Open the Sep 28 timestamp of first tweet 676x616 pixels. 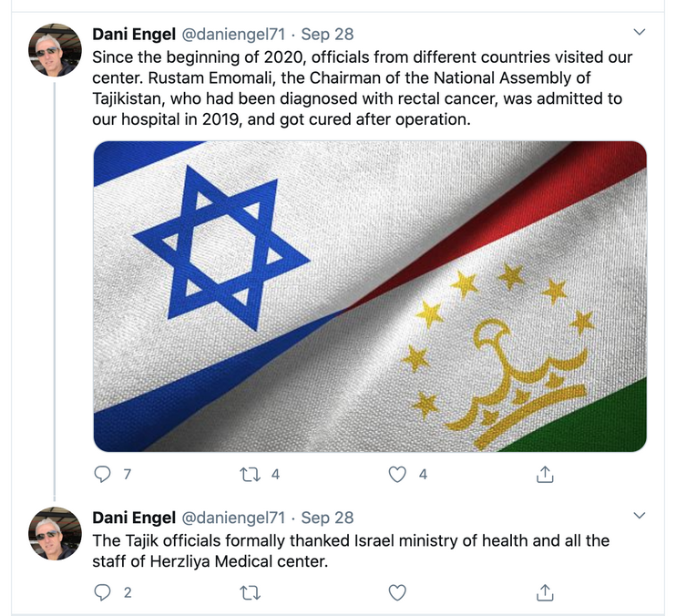pyautogui.click(x=328, y=35)
